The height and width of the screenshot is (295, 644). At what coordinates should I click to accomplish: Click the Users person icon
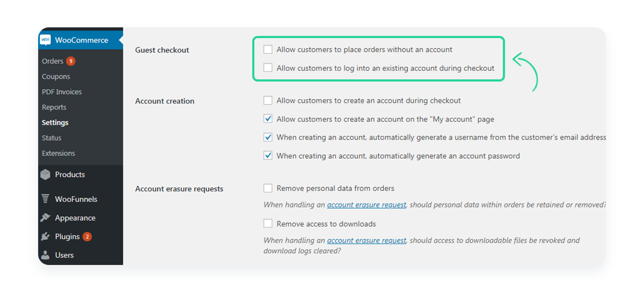[x=46, y=255]
